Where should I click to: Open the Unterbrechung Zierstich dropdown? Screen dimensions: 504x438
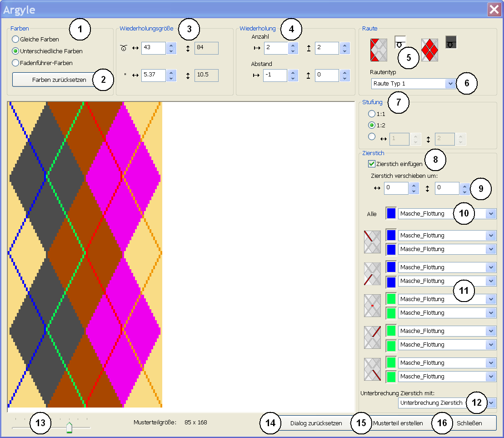pyautogui.click(x=491, y=403)
